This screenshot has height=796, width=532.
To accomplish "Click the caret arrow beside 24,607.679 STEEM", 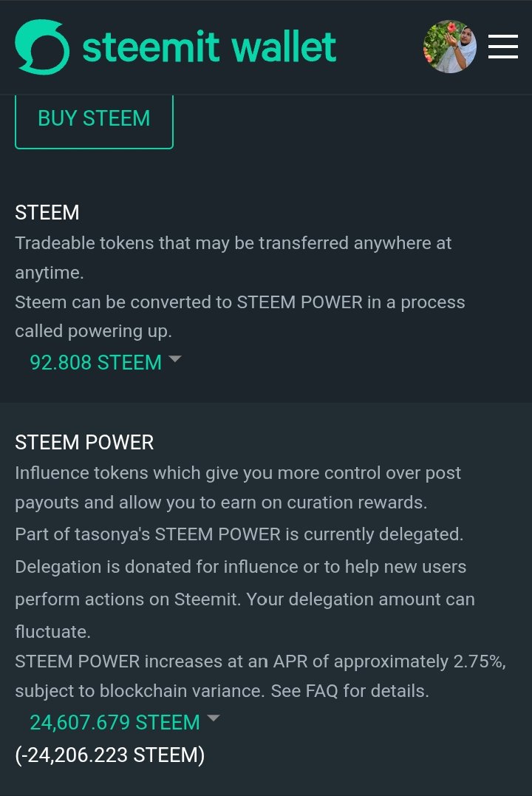I will [x=213, y=718].
